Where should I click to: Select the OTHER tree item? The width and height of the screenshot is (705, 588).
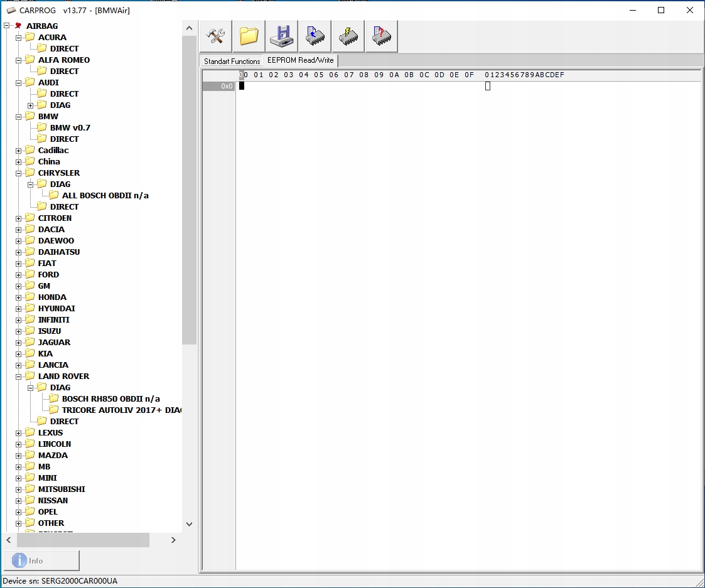pyautogui.click(x=51, y=523)
